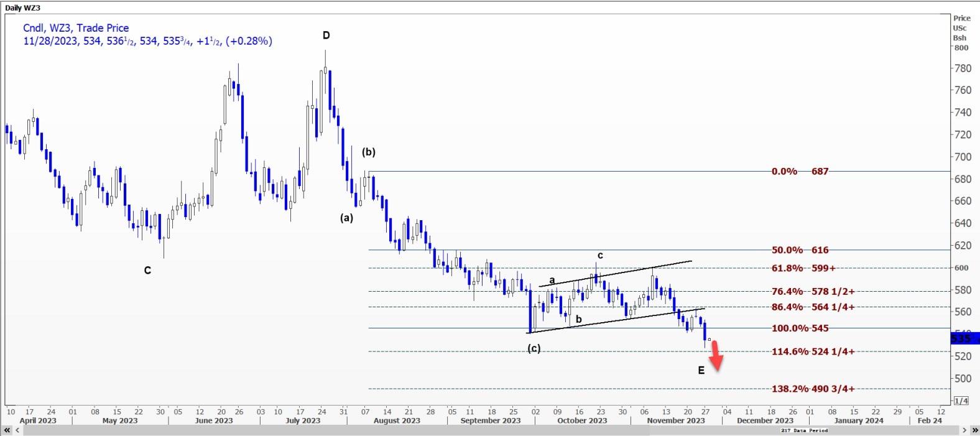Select wave label E near the bottom
Image resolution: width=980 pixels, height=436 pixels.
pos(701,371)
